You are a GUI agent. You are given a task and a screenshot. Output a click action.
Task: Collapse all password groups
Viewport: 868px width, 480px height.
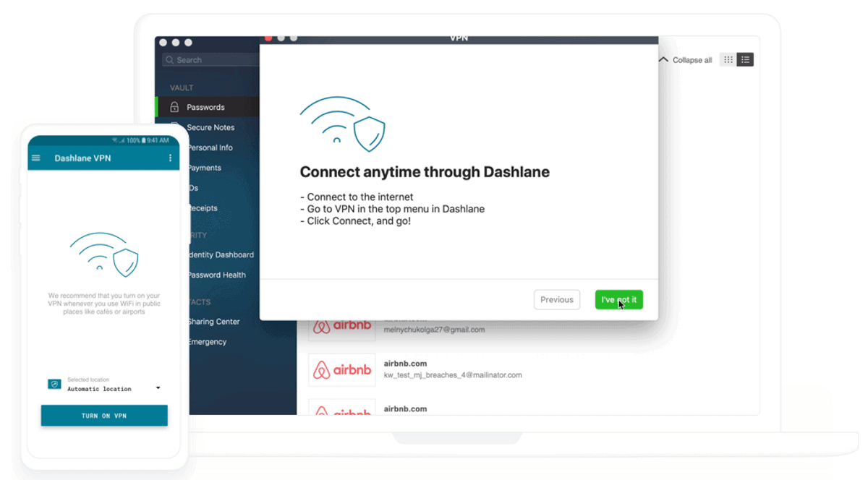coord(685,60)
